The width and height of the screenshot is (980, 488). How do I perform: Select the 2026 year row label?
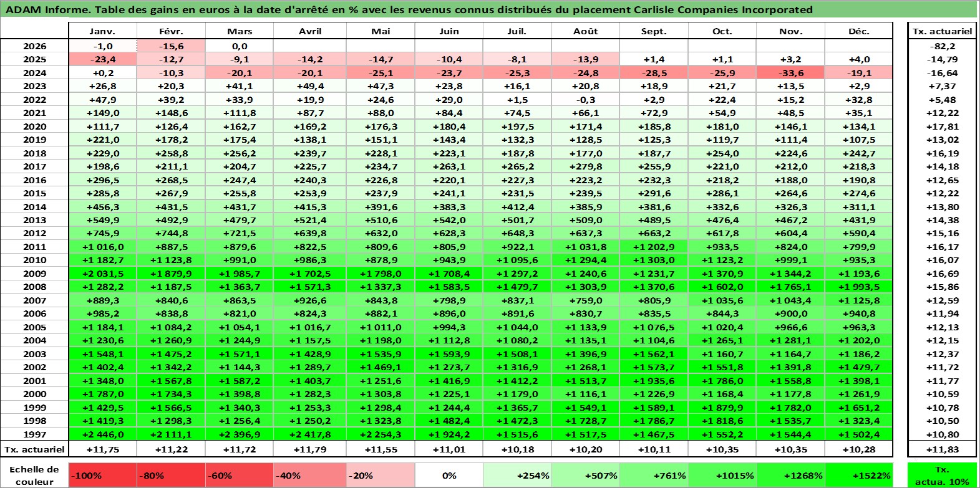pos(34,46)
